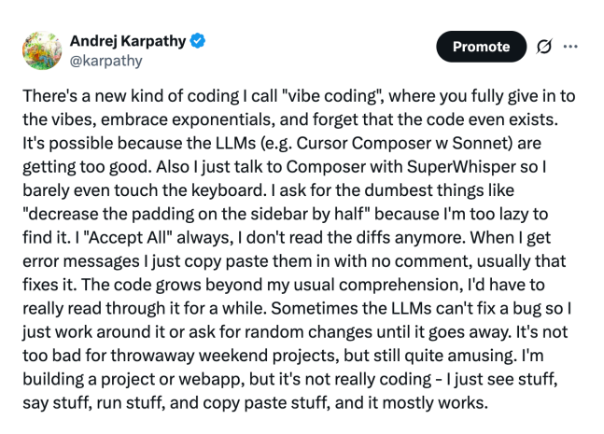Click the quoted "decrease the padding" sentence

tap(195, 214)
